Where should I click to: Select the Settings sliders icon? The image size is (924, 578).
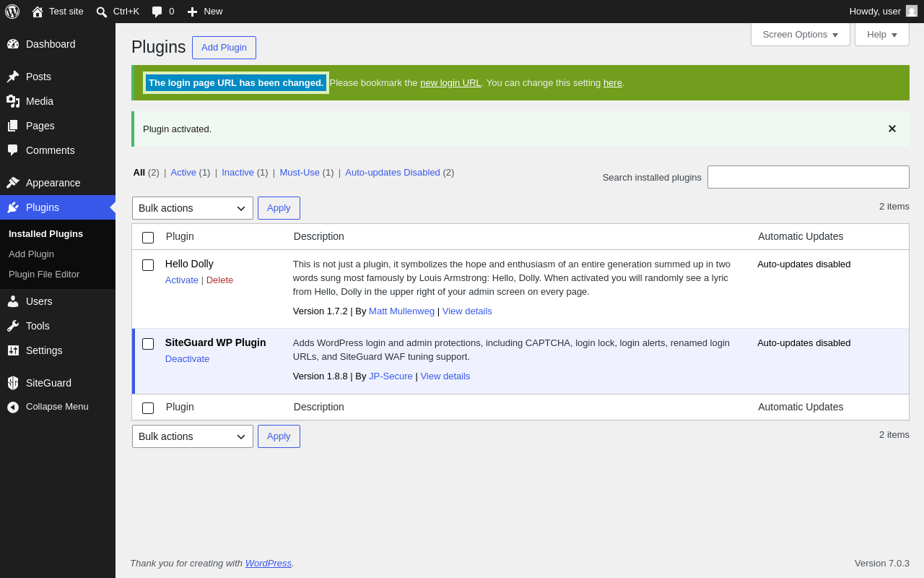[x=13, y=350]
